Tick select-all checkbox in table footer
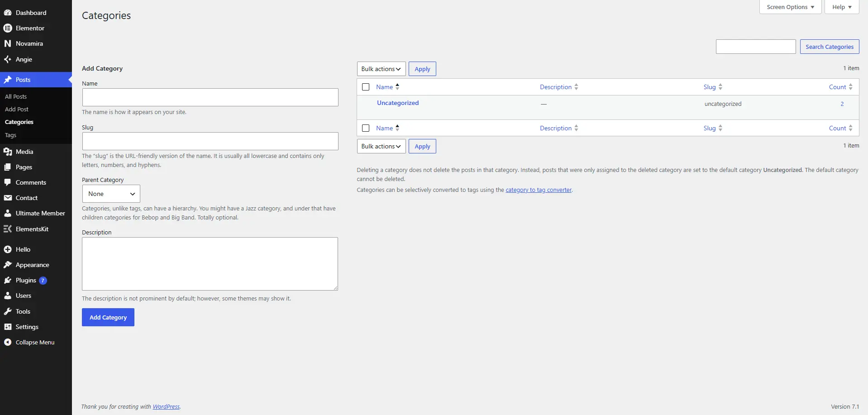Screen dimensions: 868x415 (366, 128)
